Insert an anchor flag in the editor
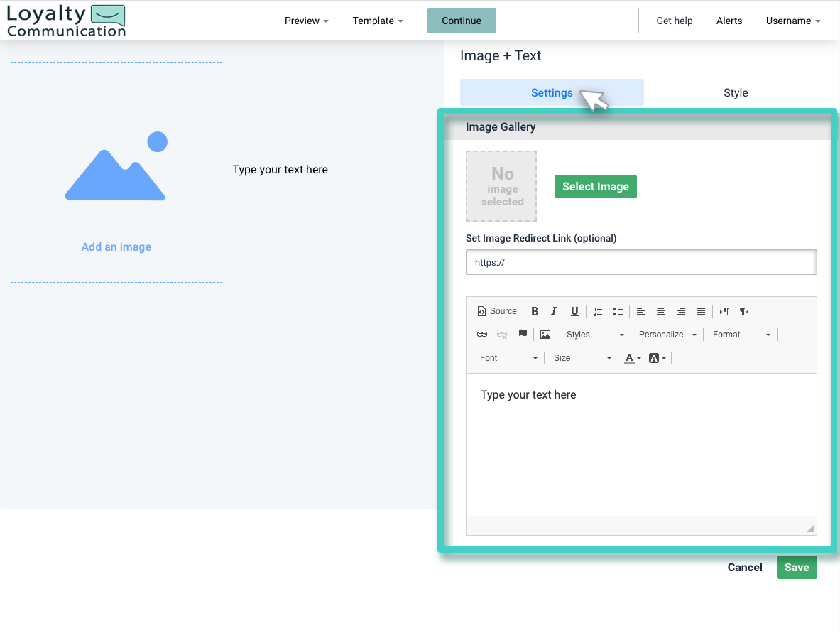Viewport: 840px width, 633px height. [523, 334]
